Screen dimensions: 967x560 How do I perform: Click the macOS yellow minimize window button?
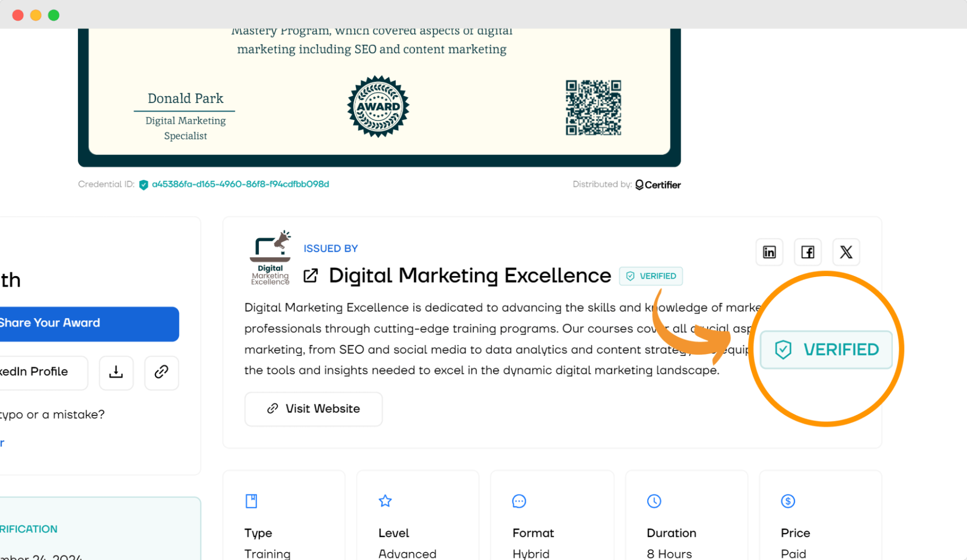[36, 15]
